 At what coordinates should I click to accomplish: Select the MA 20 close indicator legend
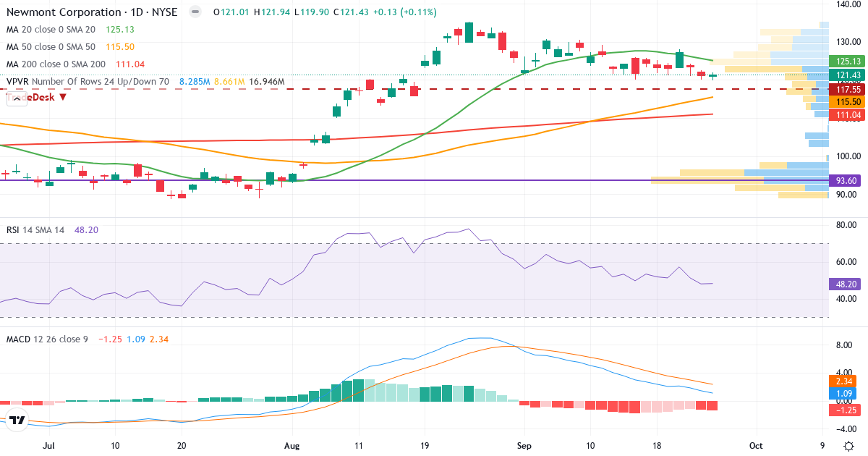pos(51,30)
